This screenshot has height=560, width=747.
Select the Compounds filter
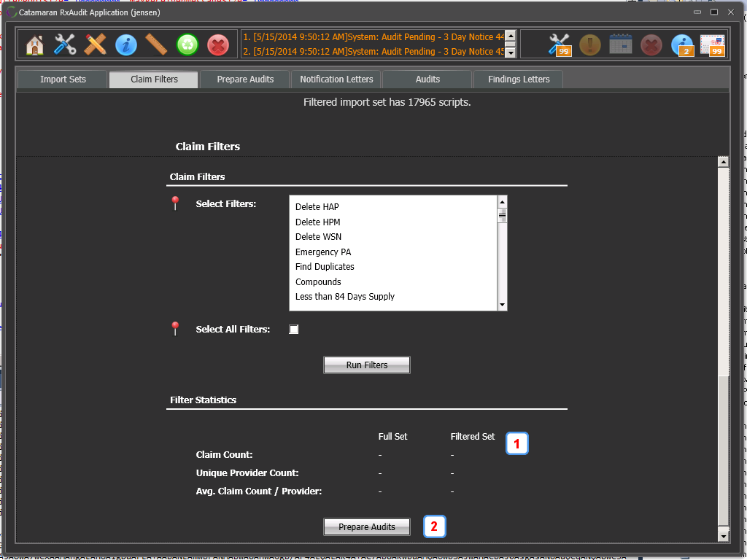point(318,282)
